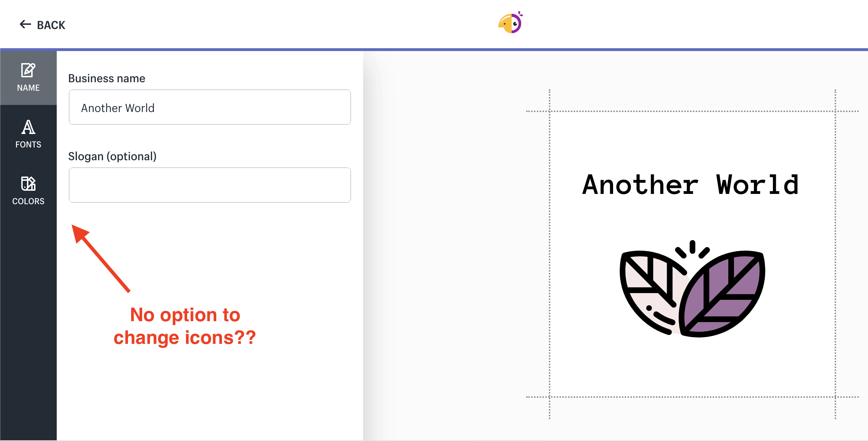Focus the Business name input field
868x441 pixels.
pyautogui.click(x=210, y=107)
